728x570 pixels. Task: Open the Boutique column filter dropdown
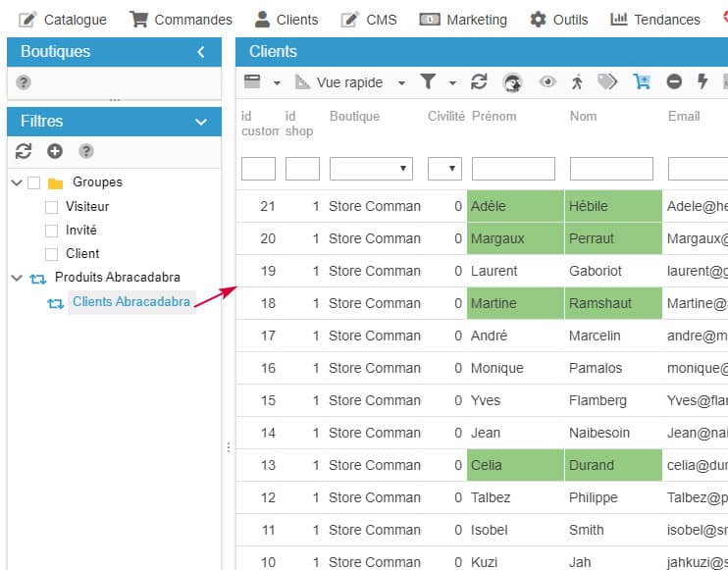[x=371, y=169]
